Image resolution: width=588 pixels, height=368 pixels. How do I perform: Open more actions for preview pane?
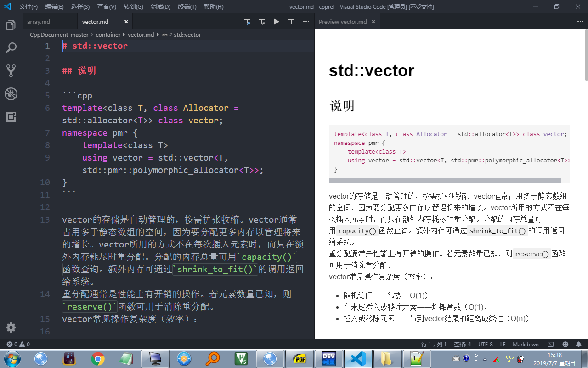580,22
